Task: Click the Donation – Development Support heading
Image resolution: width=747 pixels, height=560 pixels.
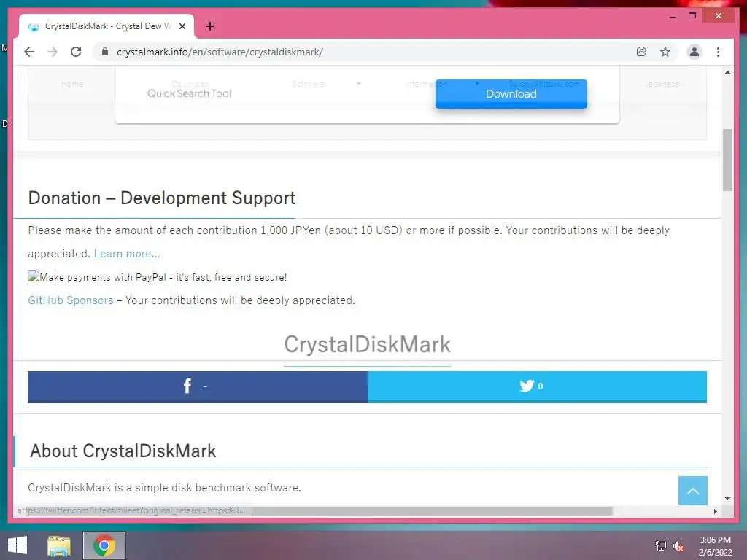Action: point(162,198)
